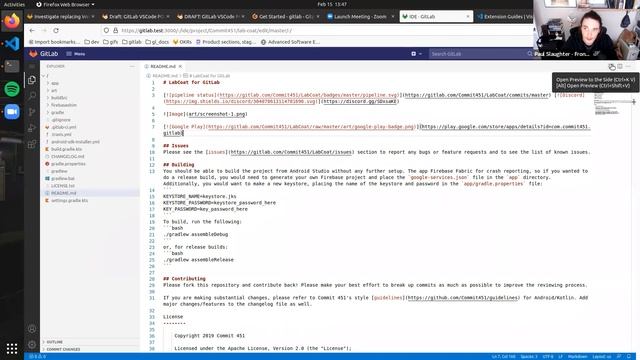Viewport: 640px width, 360px height.
Task: Switch to the Extension Guides browser tab
Action: [505, 17]
